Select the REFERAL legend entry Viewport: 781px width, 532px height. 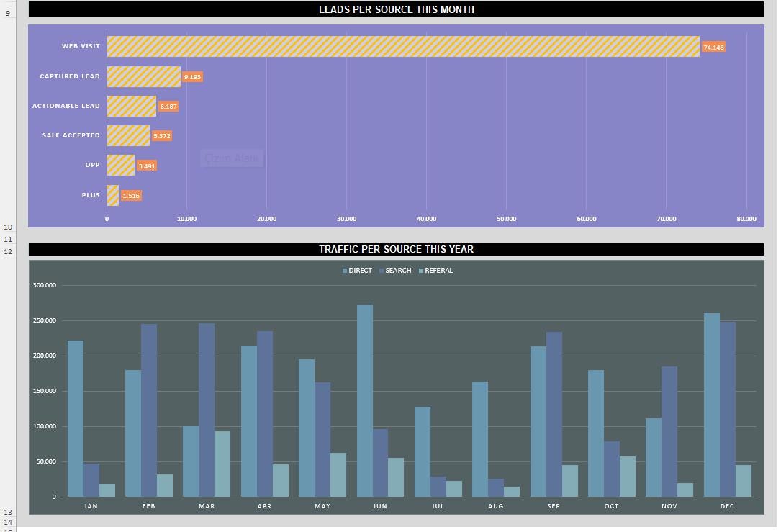pos(437,271)
